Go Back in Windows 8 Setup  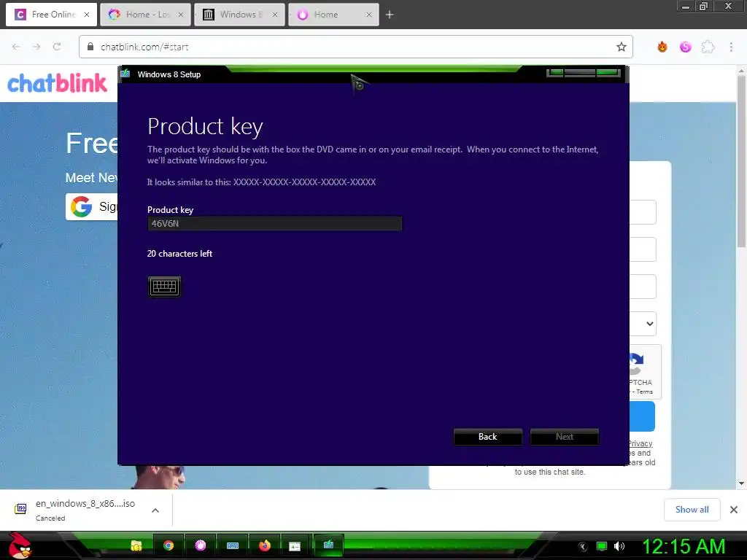point(488,437)
